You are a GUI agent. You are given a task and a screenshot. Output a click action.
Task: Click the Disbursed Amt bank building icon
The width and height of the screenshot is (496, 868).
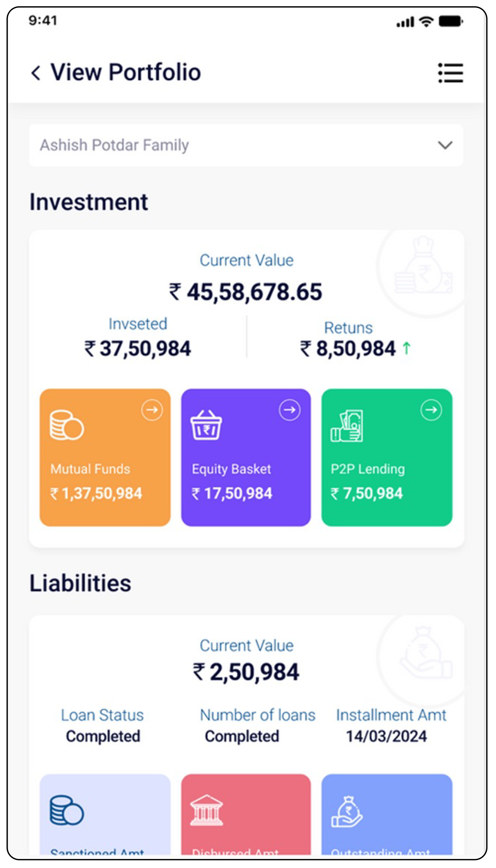pos(206,810)
